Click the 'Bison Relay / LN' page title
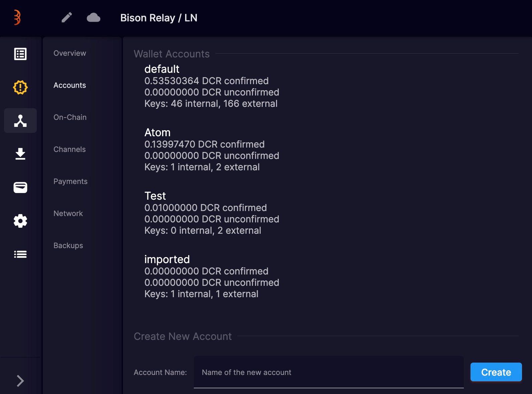Viewport: 532px width, 394px height. click(x=159, y=18)
